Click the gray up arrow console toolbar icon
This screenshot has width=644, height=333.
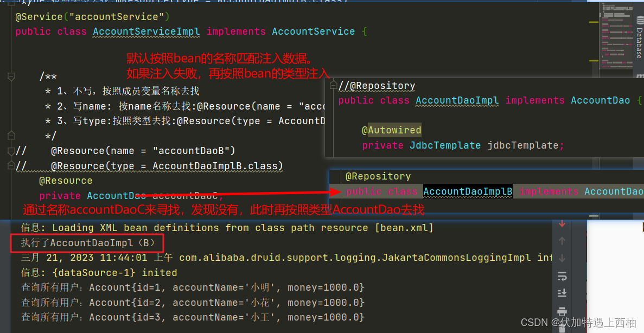pyautogui.click(x=562, y=241)
